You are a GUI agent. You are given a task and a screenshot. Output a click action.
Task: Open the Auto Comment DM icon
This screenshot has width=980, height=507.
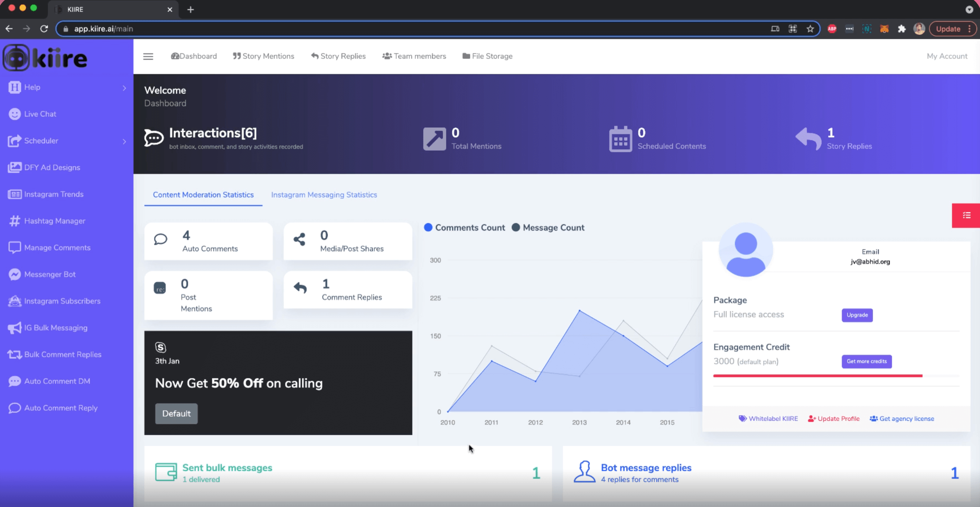(13, 381)
